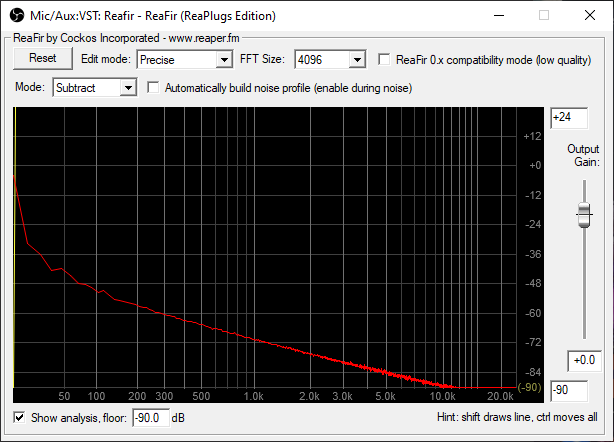Click the -48 dB scale label
The width and height of the screenshot is (614, 442).
click(533, 283)
